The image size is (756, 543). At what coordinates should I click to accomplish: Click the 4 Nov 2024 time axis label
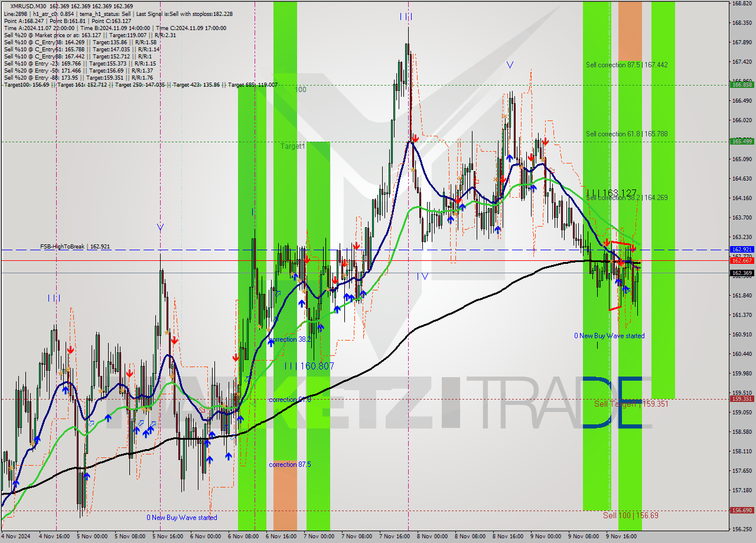tap(14, 537)
